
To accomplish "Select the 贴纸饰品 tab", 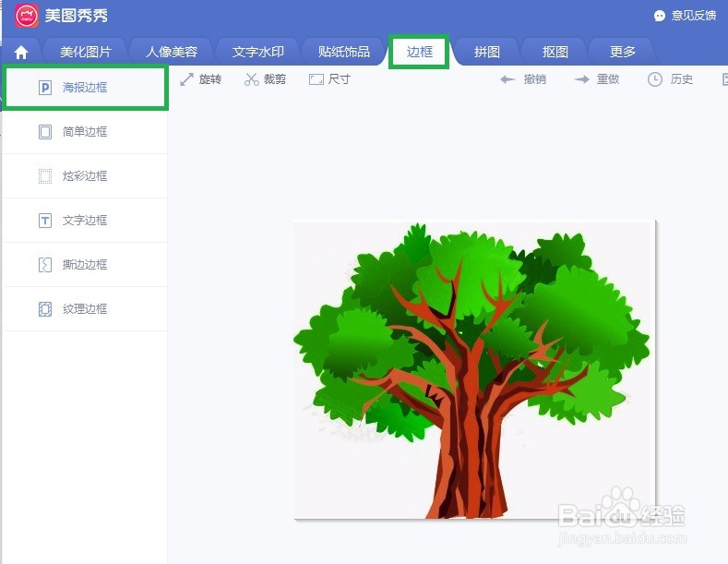I will coord(343,52).
